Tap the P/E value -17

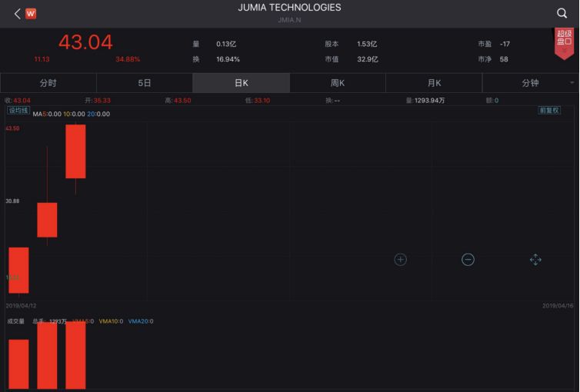[505, 44]
